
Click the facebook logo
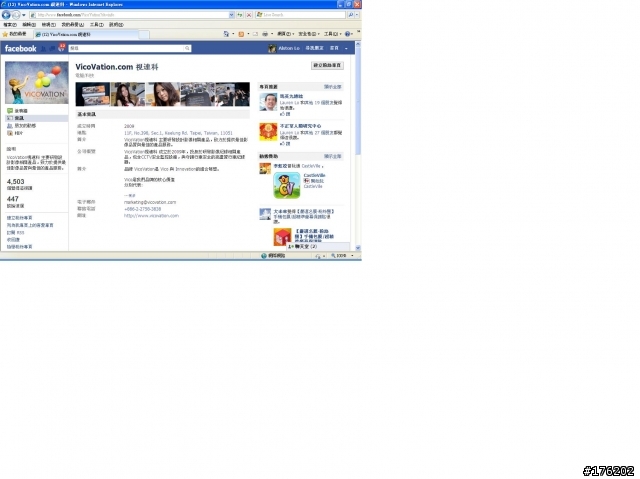(x=20, y=49)
